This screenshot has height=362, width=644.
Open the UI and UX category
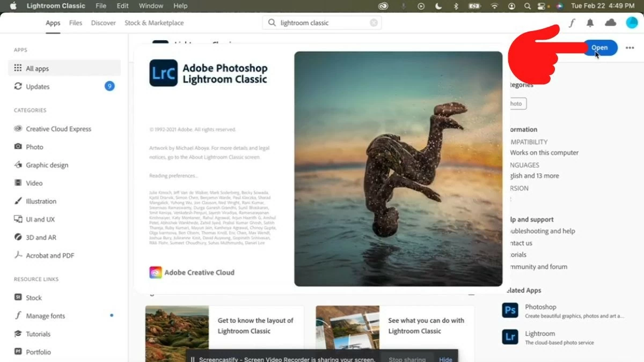19,219
